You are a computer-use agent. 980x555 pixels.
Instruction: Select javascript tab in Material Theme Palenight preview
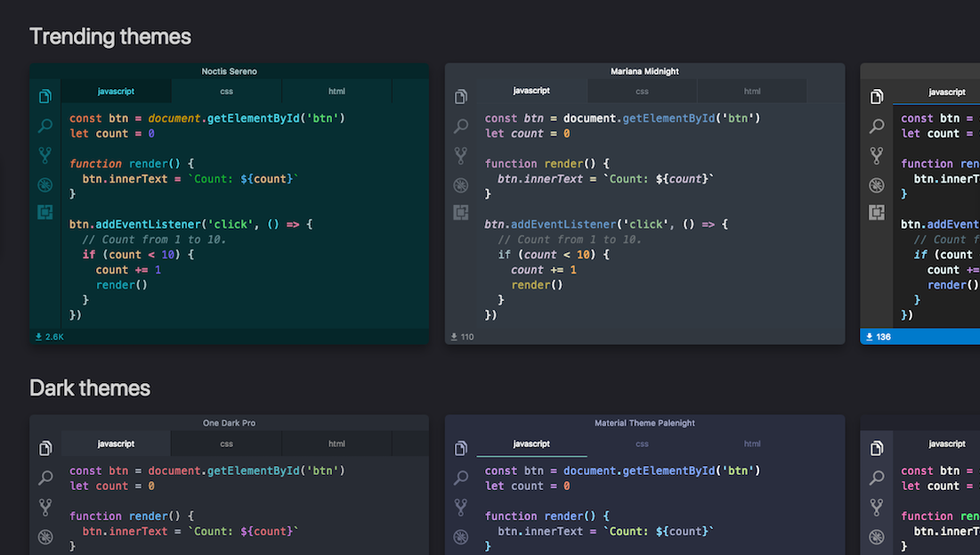[531, 444]
